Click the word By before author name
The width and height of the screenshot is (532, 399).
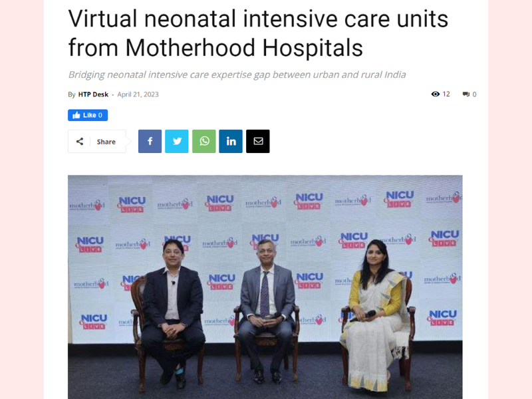coord(72,94)
